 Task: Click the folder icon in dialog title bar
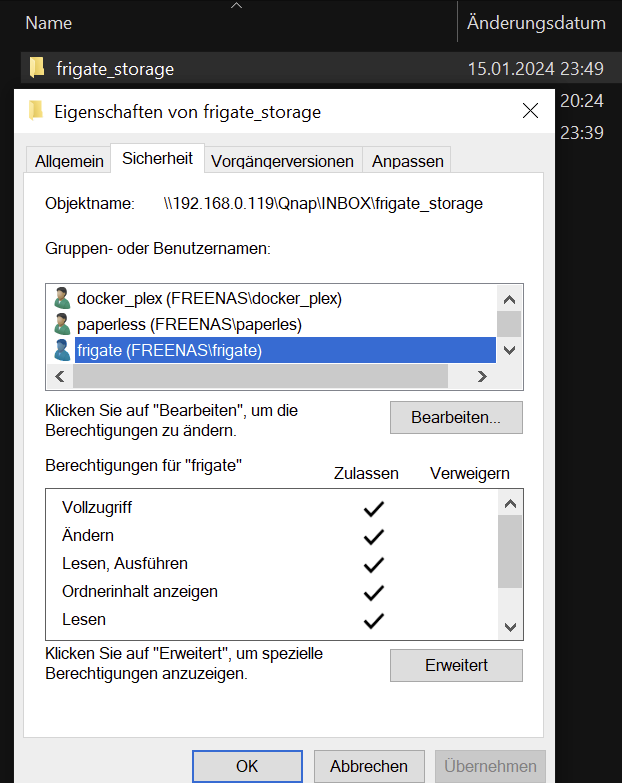(x=37, y=111)
